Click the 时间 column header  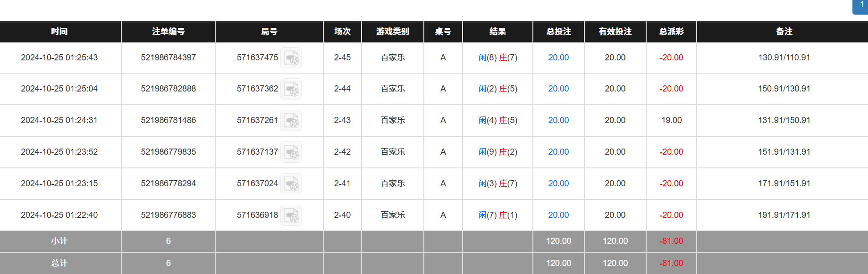coord(59,32)
